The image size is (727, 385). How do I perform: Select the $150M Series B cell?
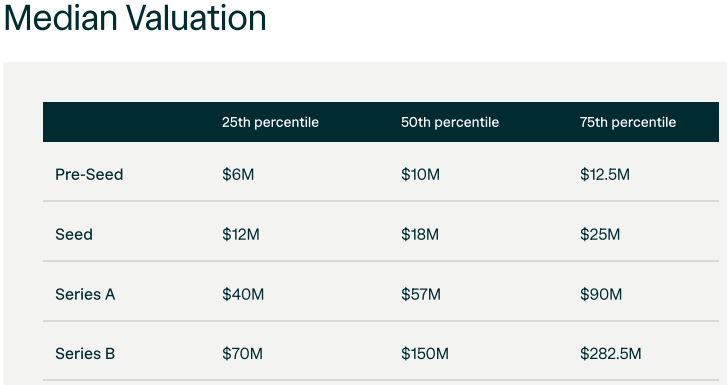point(425,354)
